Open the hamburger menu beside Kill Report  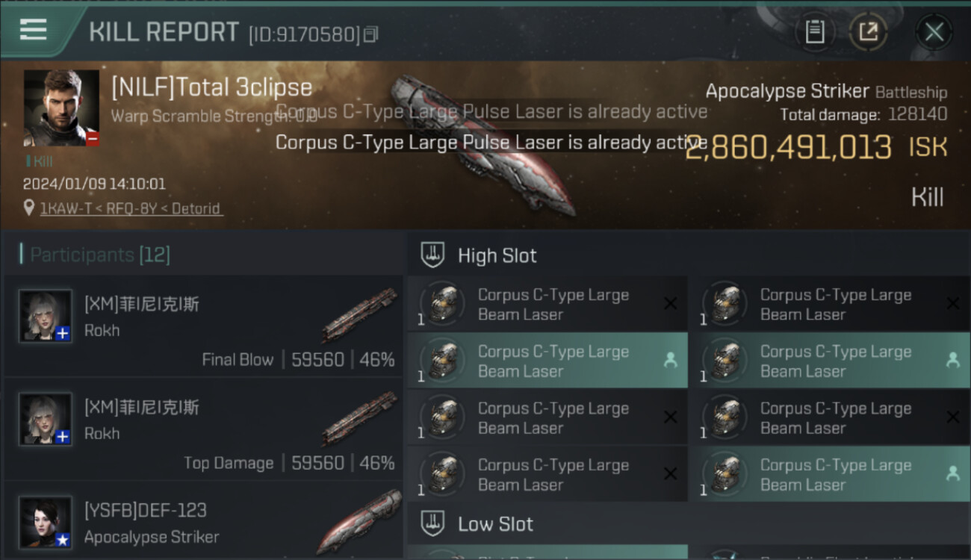pos(34,30)
